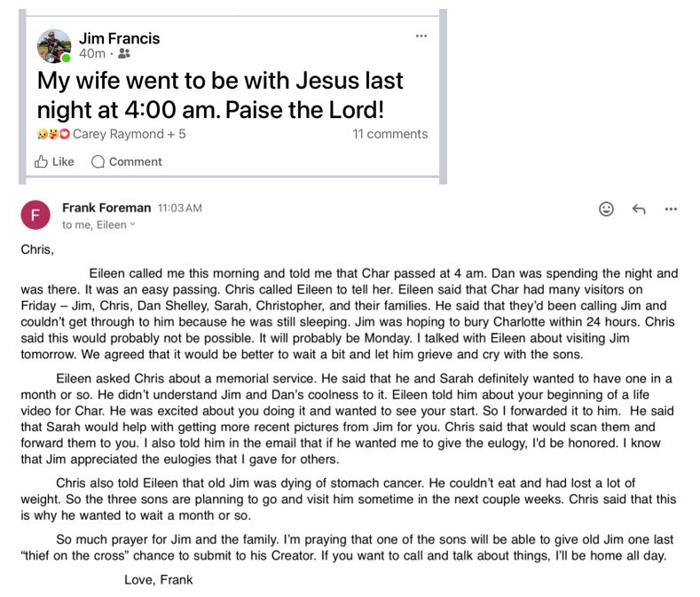Open the reaction emojis summary on the post

click(52, 134)
